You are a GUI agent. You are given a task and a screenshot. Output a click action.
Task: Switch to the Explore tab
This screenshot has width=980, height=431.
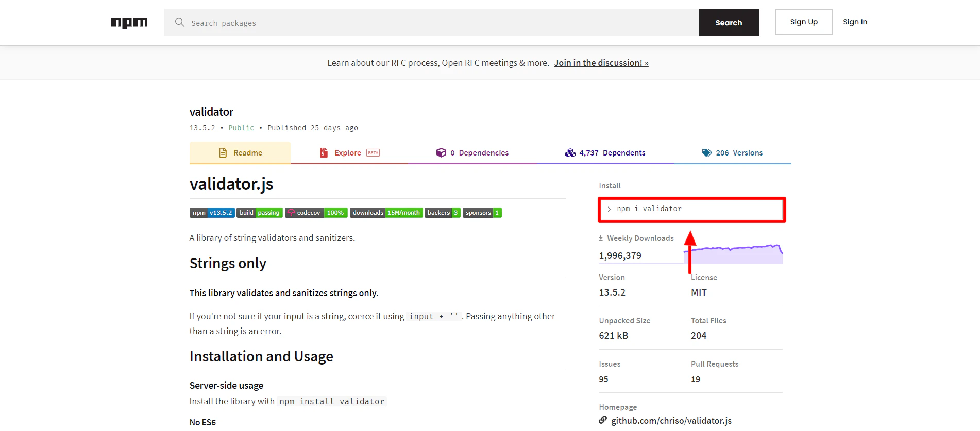pyautogui.click(x=349, y=153)
